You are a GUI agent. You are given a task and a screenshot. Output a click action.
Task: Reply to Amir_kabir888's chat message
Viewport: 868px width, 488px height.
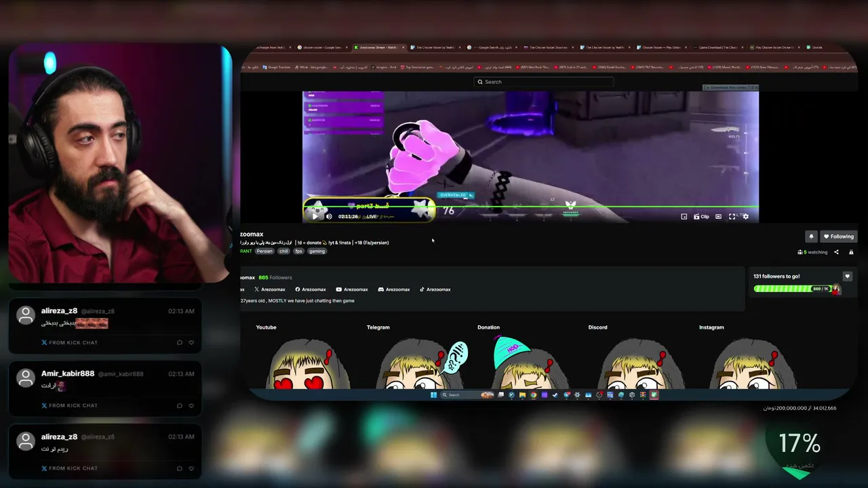(180, 405)
